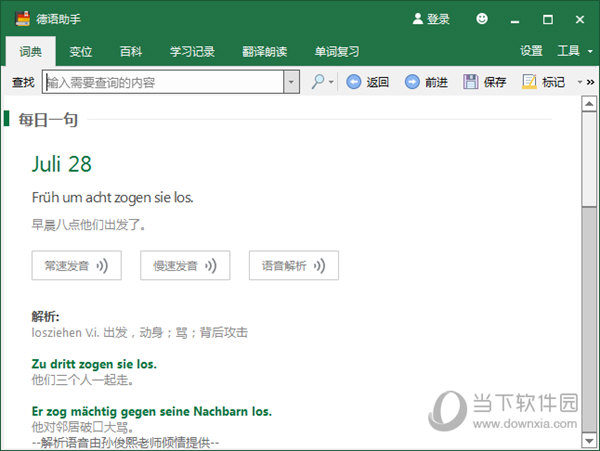
Task: Switch to the 词典 tab
Action: (31, 51)
